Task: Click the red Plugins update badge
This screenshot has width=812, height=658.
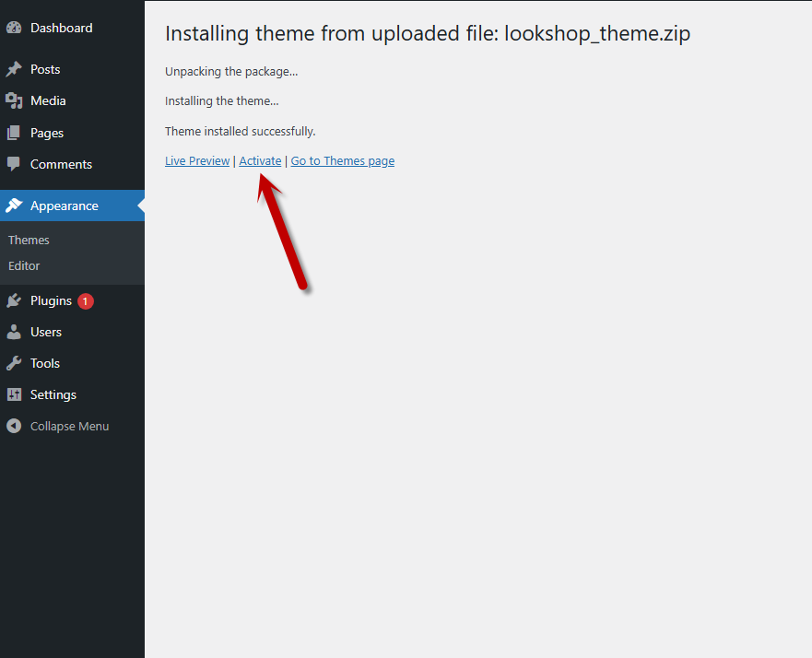Action: pyautogui.click(x=86, y=300)
